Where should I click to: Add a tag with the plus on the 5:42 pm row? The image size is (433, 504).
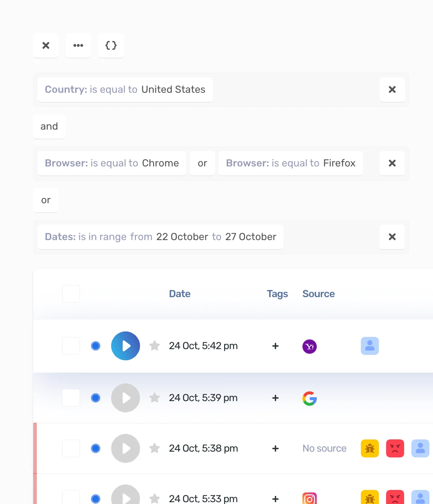(x=275, y=346)
